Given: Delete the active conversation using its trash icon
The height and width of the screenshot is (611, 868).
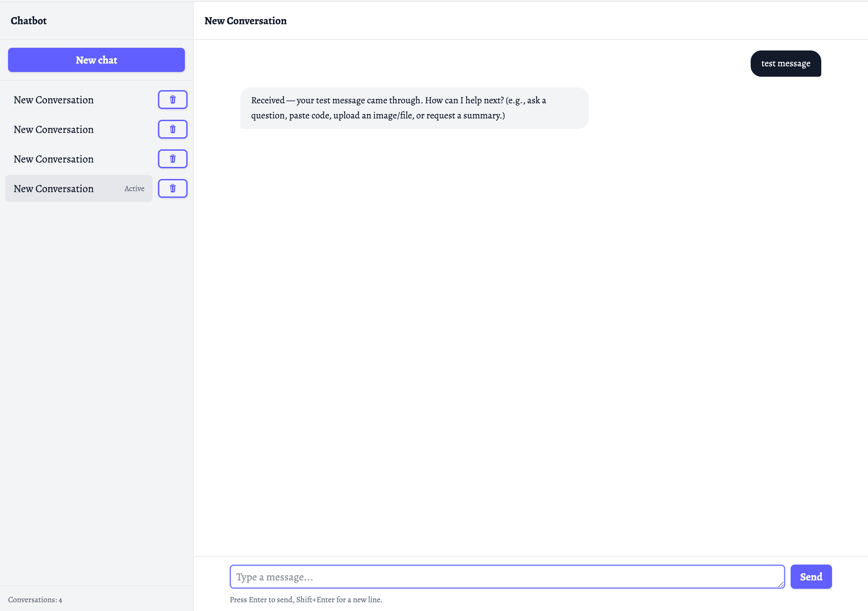Looking at the screenshot, I should 172,188.
